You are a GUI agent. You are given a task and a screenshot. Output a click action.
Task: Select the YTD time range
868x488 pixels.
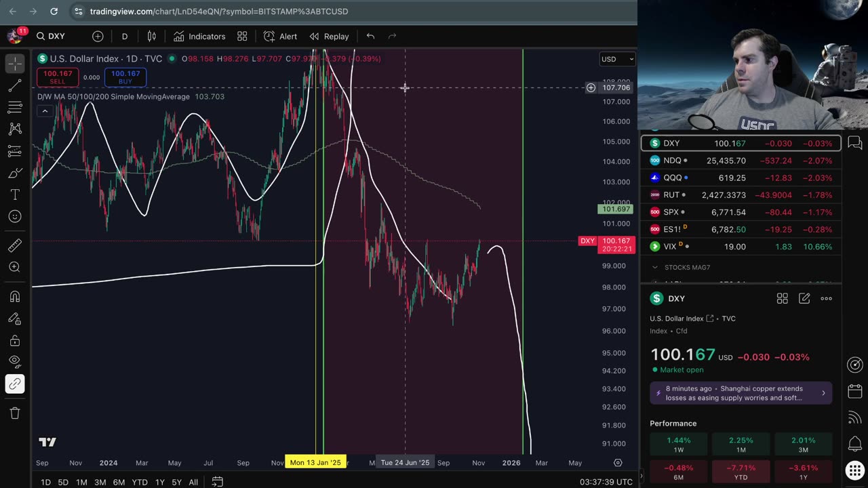point(140,482)
